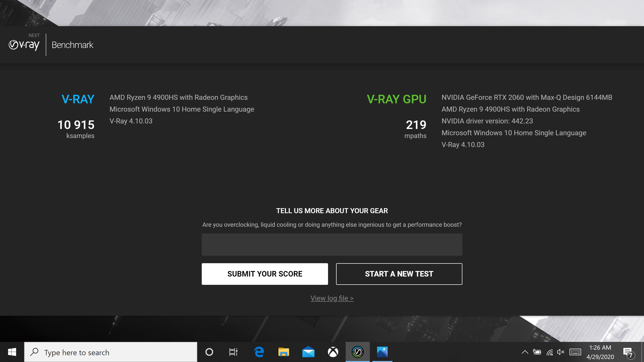Click the Cortana circle icon
This screenshot has height=362, width=644.
(209, 352)
